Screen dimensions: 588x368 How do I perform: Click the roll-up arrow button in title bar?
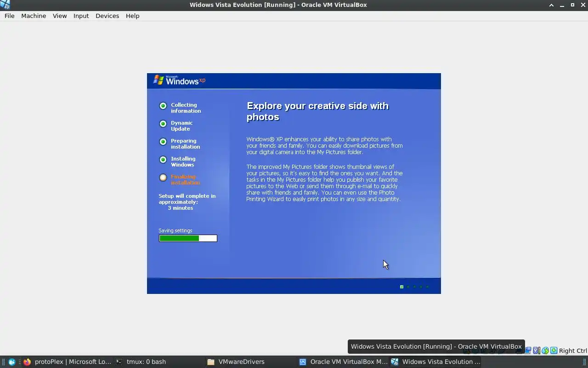point(551,5)
